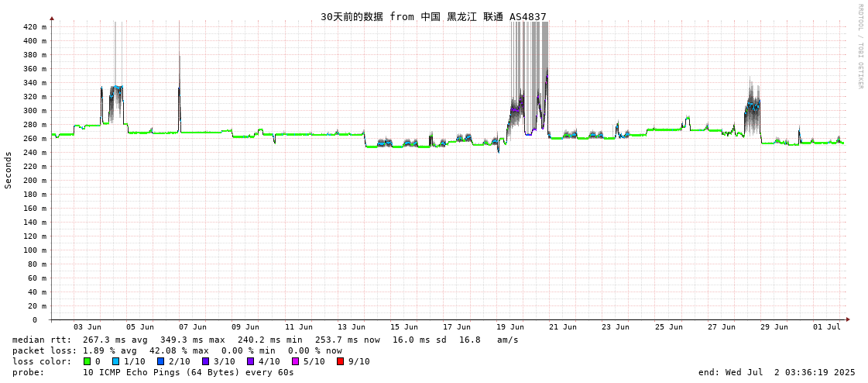Click the 16.0 ms sd value
868x383 pixels.
pos(420,340)
